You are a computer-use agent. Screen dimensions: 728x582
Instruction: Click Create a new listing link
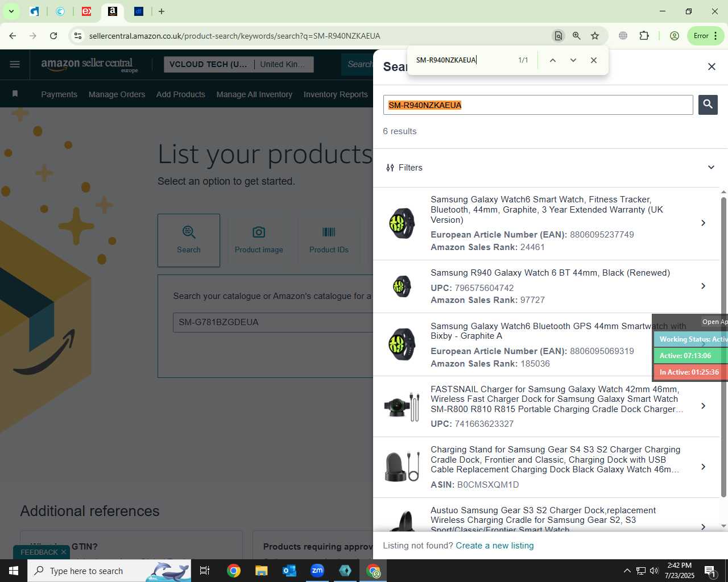pyautogui.click(x=495, y=546)
